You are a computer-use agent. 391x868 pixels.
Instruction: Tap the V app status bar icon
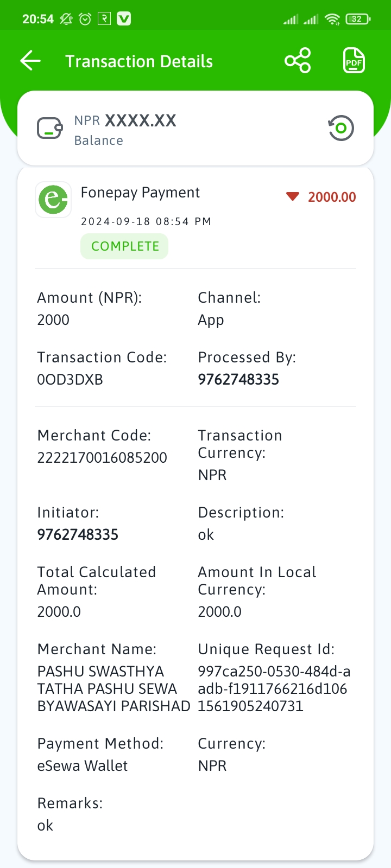point(124,19)
